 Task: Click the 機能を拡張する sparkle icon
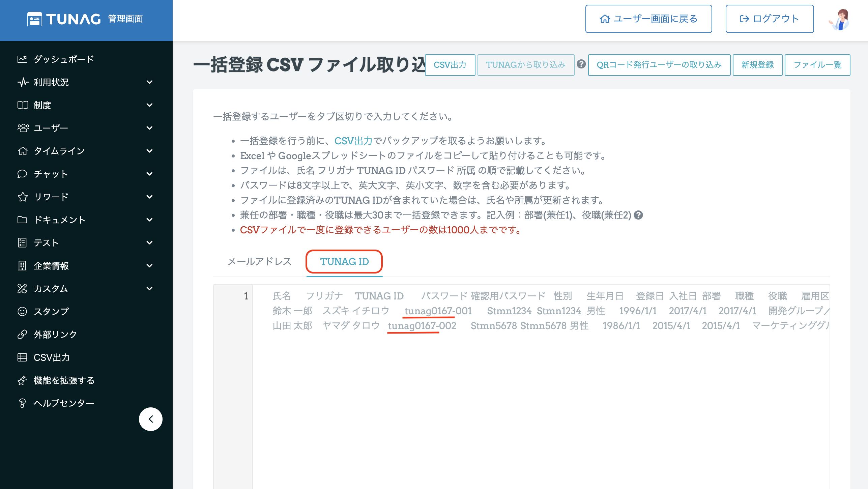pyautogui.click(x=22, y=380)
